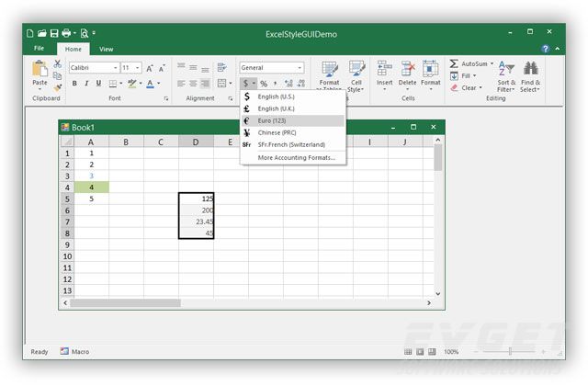
Task: Toggle Bottom Align button
Action: coord(205,69)
